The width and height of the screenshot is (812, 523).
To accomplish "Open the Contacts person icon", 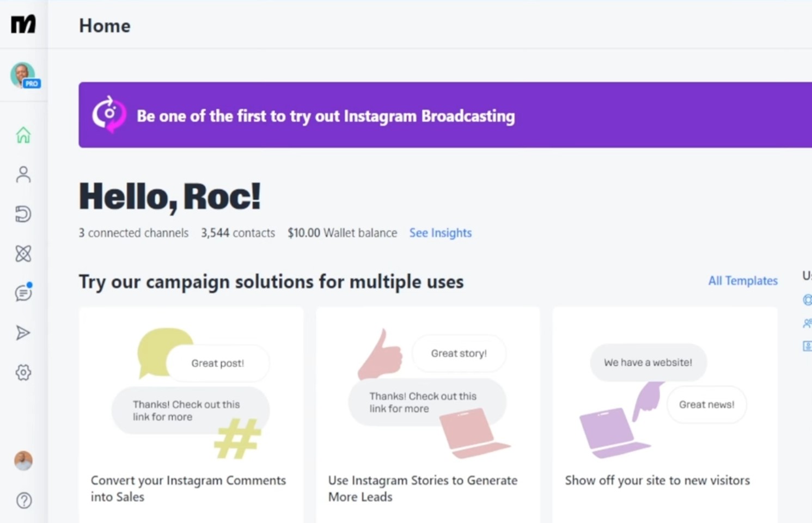I will coord(23,175).
